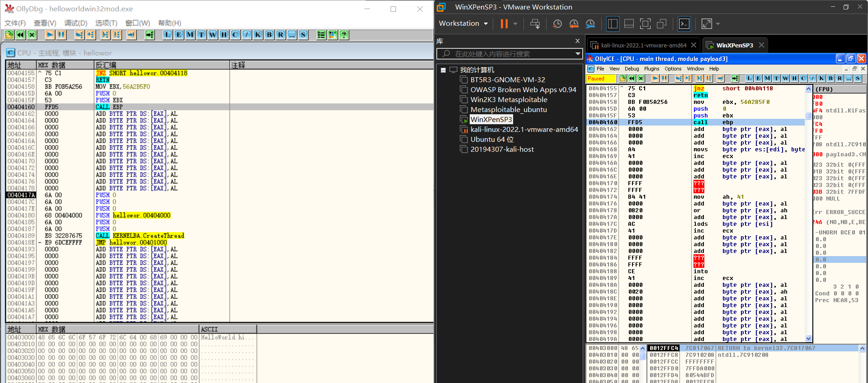
Task: Open Call stack (K) in OllyDbg
Action: [258, 35]
